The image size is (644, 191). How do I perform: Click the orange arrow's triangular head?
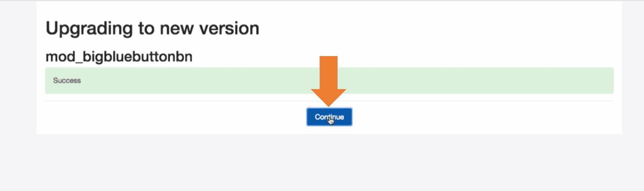[x=329, y=98]
